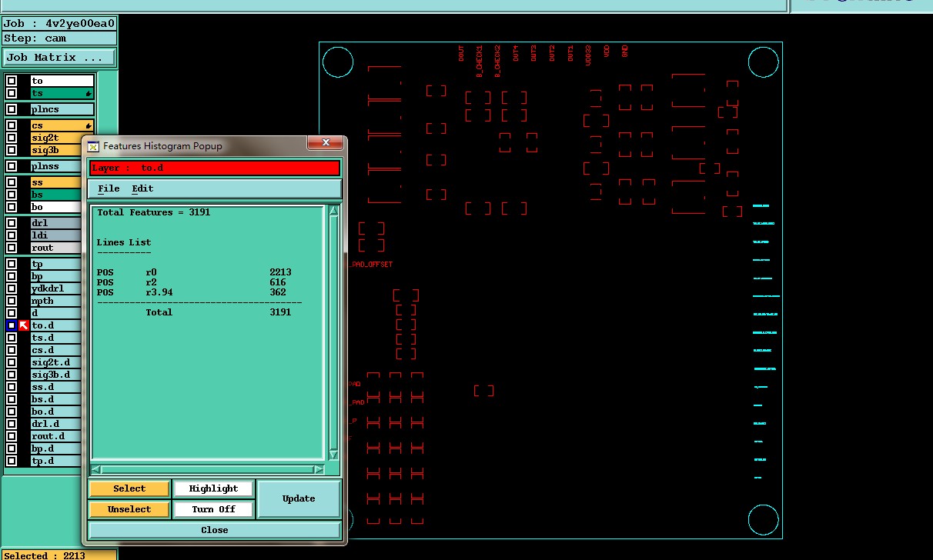Select layer name npth
Viewport: 933px width, 560px height.
[56, 301]
